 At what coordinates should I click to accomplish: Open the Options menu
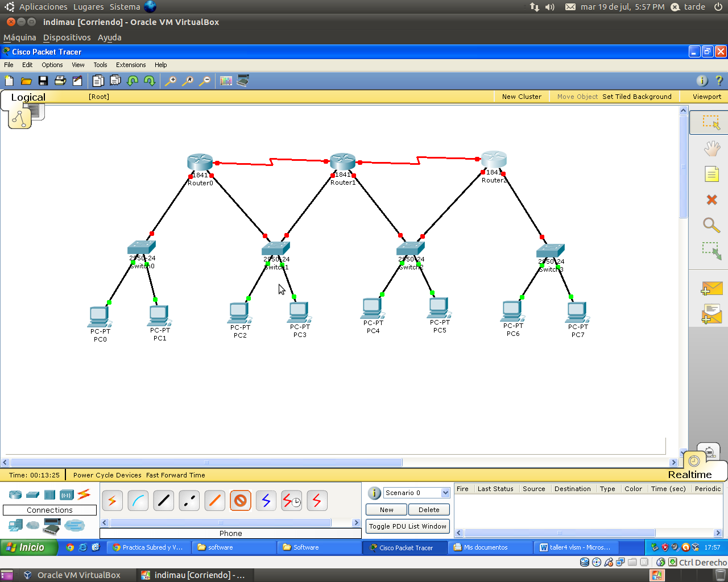52,65
